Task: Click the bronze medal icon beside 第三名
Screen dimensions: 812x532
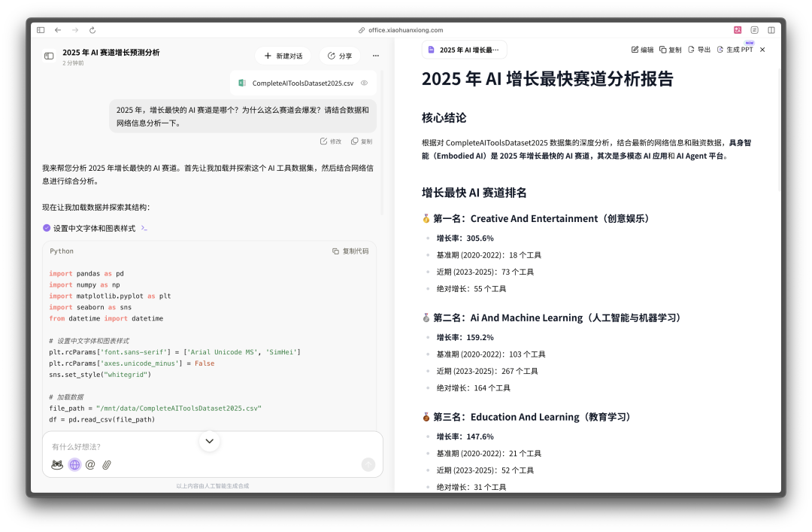Action: pos(426,417)
